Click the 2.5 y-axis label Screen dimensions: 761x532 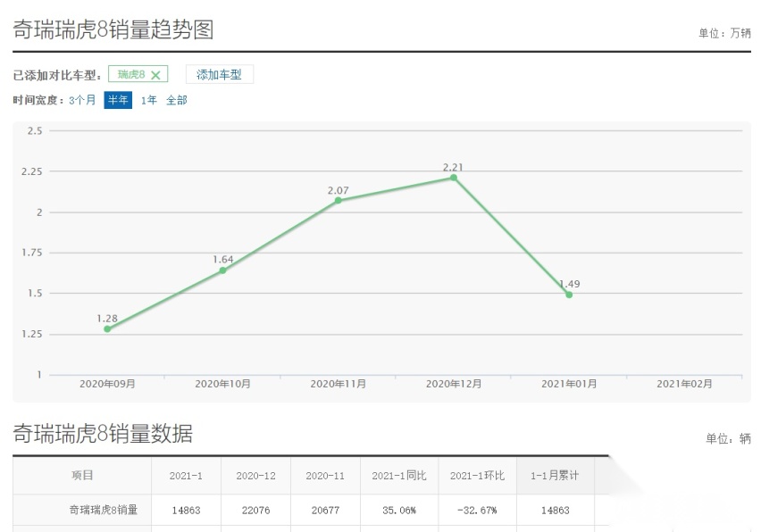click(35, 130)
